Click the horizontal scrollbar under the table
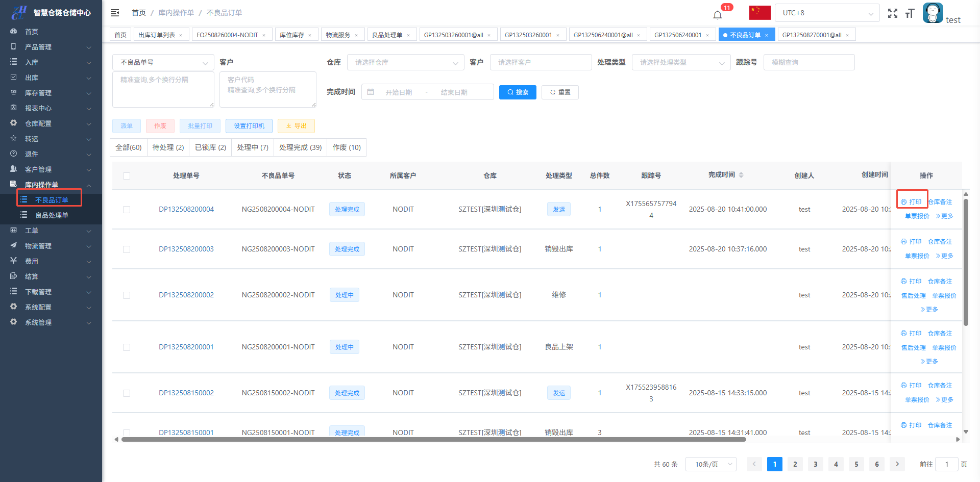The width and height of the screenshot is (980, 482). pos(434,439)
